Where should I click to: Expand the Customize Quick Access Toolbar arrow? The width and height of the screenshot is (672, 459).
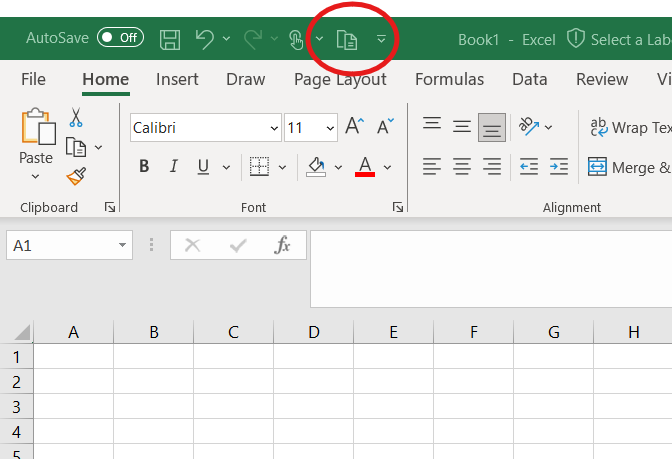[381, 39]
